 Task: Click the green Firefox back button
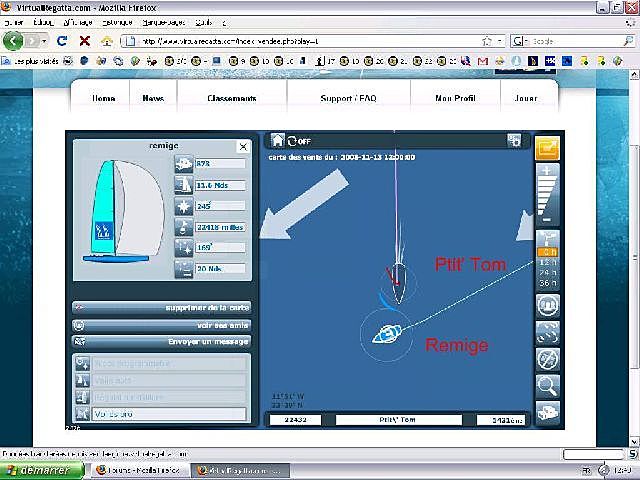click(13, 41)
